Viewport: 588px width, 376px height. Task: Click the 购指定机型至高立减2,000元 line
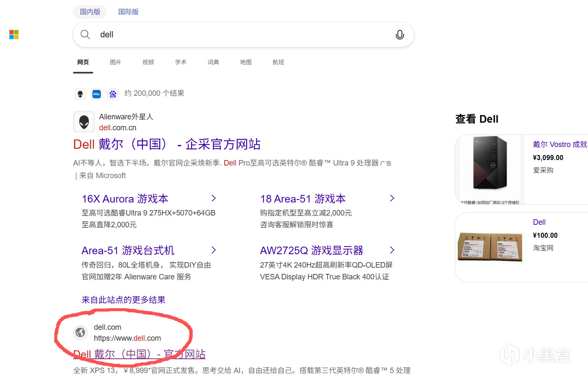306,213
